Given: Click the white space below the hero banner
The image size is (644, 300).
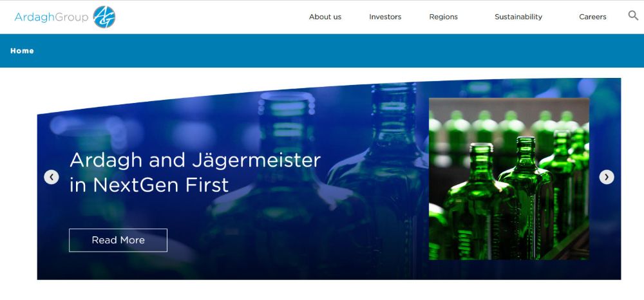Looking at the screenshot, I should (x=322, y=290).
